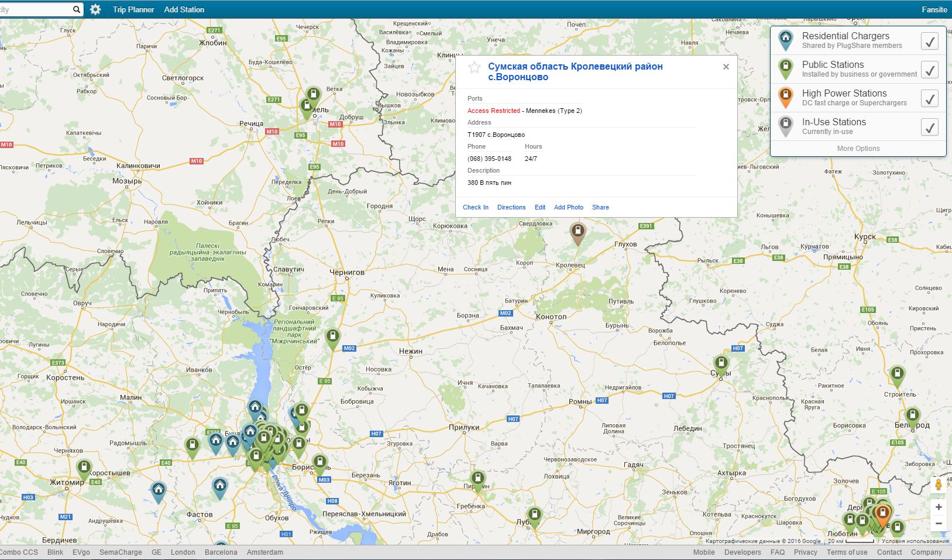Open the settings gear icon
This screenshot has height=560, width=952.
pyautogui.click(x=95, y=9)
